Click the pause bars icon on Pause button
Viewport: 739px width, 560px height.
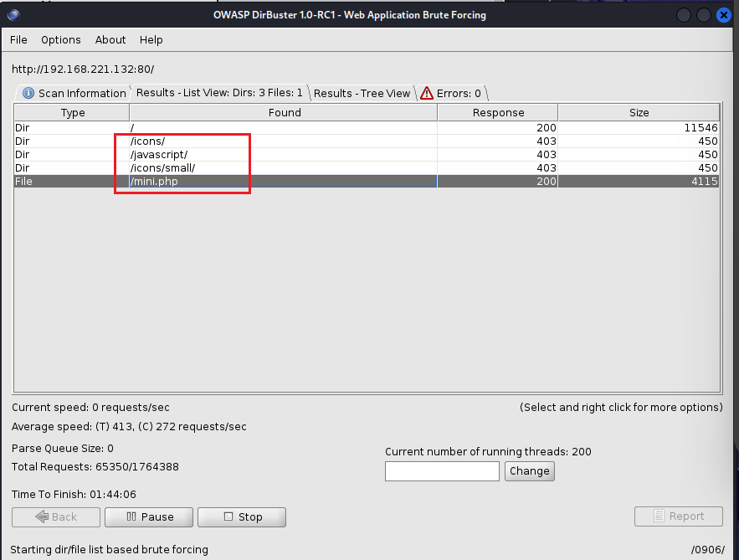pos(131,516)
